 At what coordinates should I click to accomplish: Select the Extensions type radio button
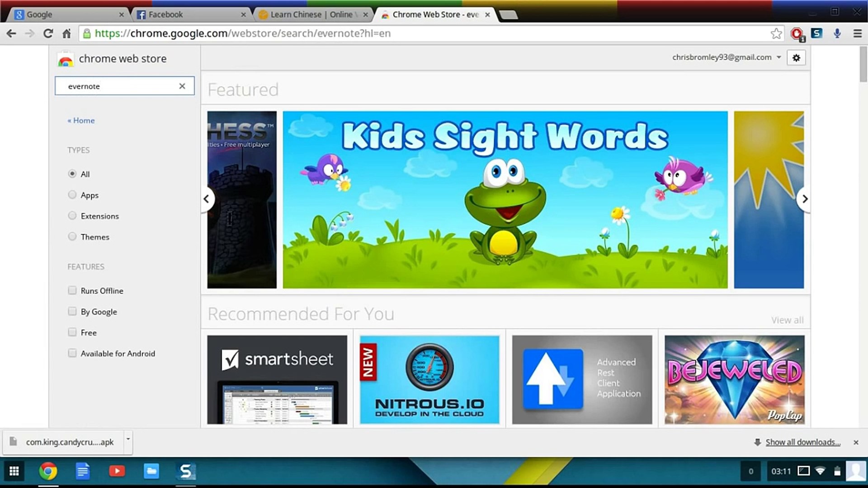[72, 216]
